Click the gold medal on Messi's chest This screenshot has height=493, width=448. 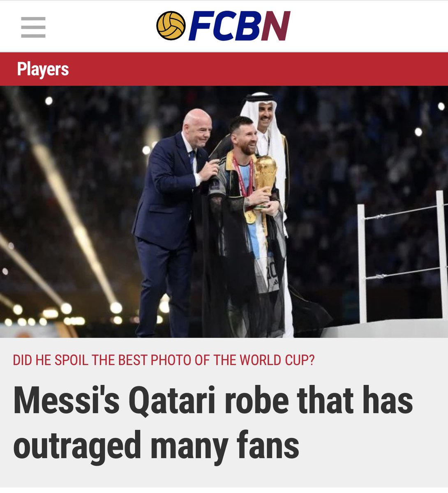pyautogui.click(x=250, y=217)
